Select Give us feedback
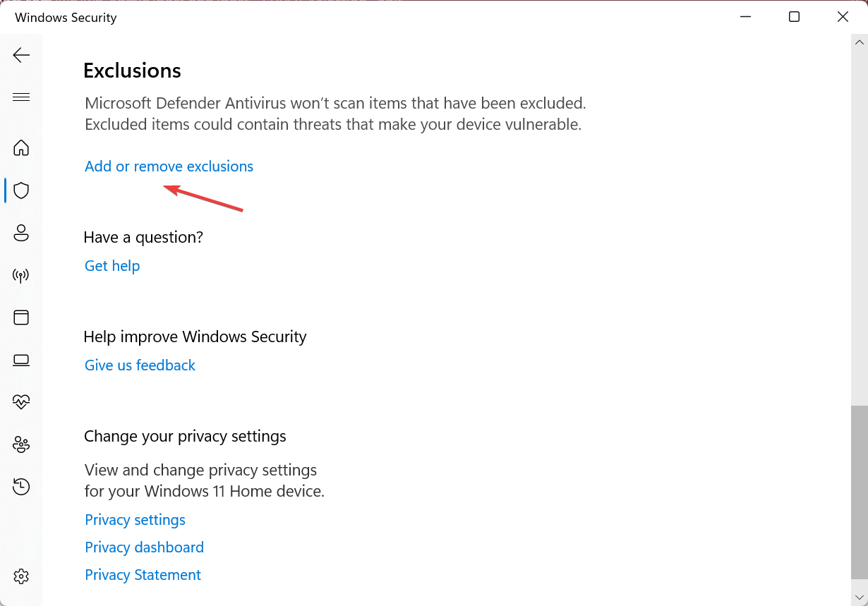 140,365
